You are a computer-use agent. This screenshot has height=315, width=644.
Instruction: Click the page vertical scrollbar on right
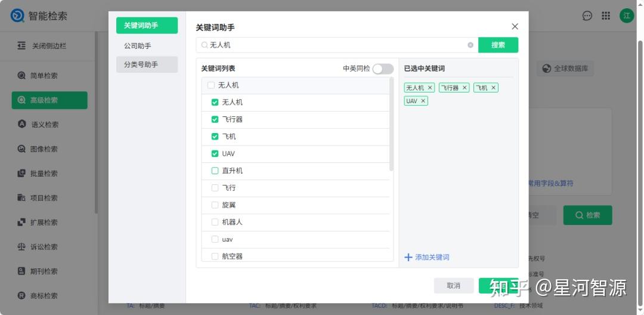click(x=640, y=172)
